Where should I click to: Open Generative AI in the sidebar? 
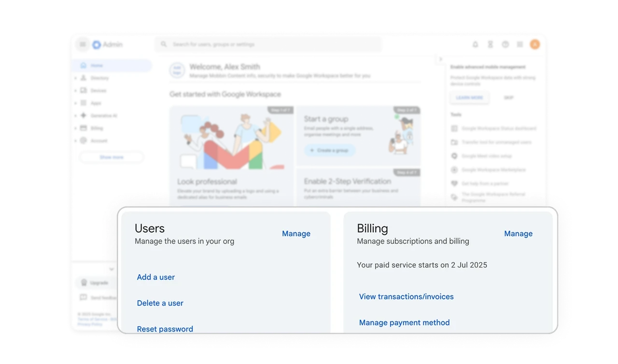click(x=104, y=115)
